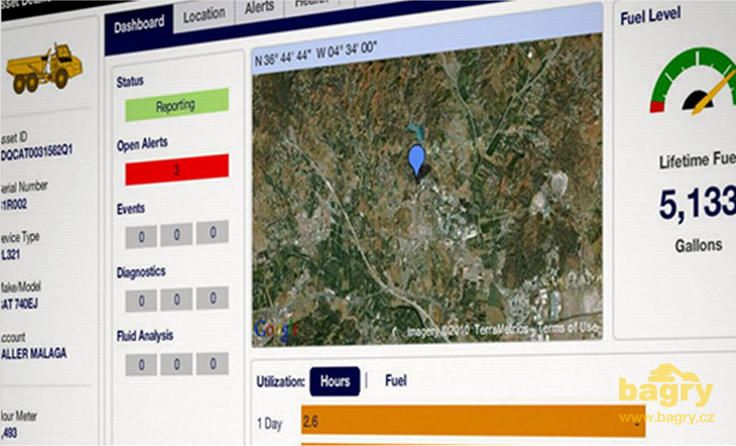Click the last Fluid Analysis counter box
This screenshot has height=446, width=736.
coord(212,363)
